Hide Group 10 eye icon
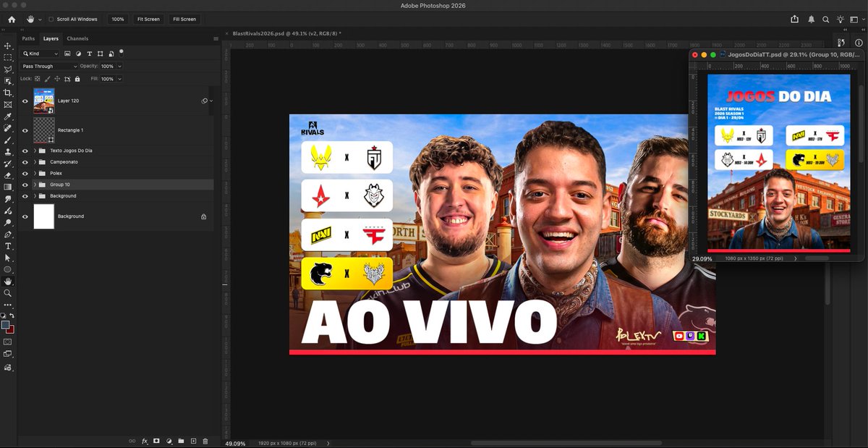This screenshot has width=868, height=448. [x=25, y=185]
